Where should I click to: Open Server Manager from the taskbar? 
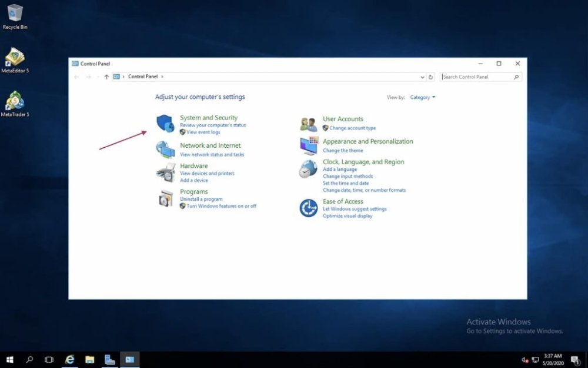[109, 360]
